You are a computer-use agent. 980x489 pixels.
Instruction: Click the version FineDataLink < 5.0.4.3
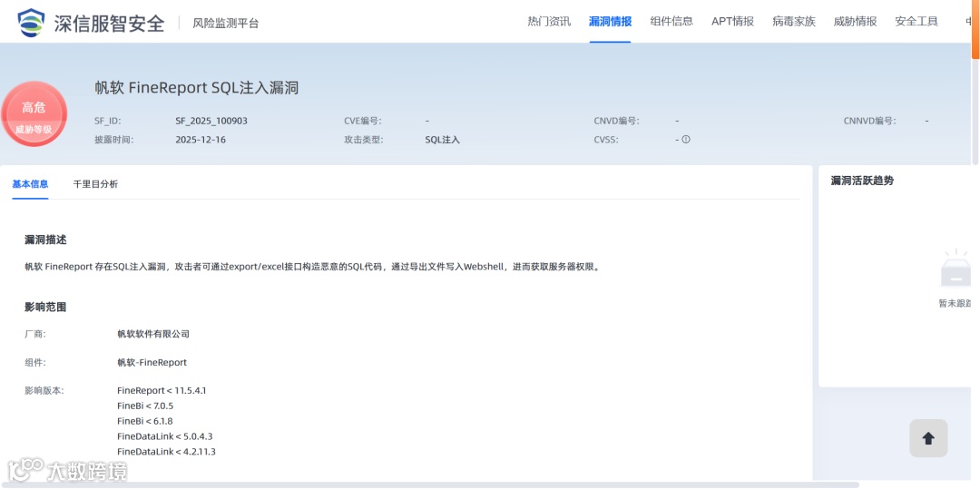click(164, 436)
